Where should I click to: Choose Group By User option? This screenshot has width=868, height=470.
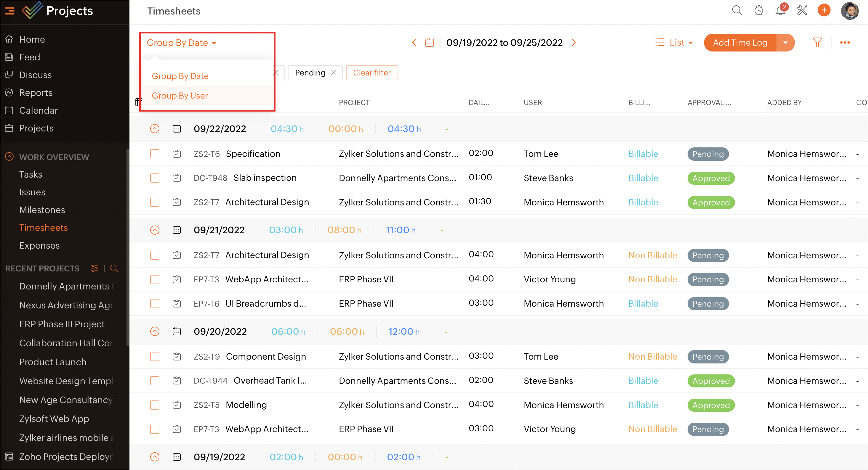coord(208,96)
